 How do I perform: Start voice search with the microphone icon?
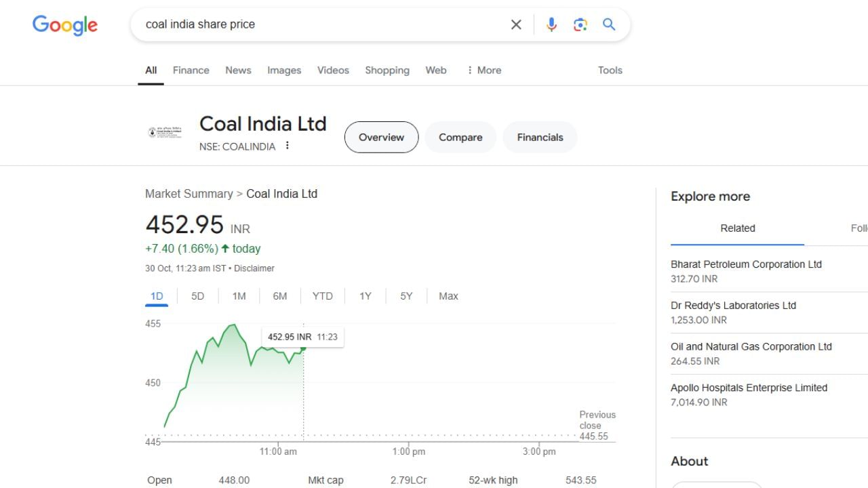[551, 24]
